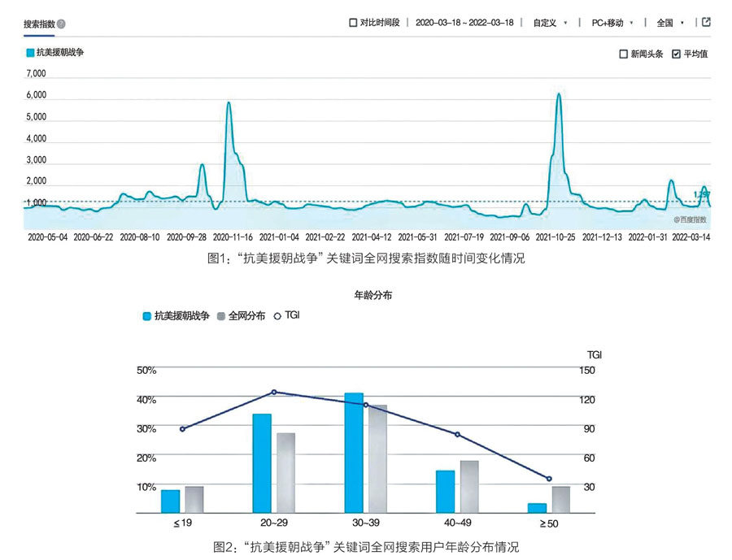The height and width of the screenshot is (560, 732).
Task: Expand the PC+移动 device dropdown
Action: (x=612, y=23)
